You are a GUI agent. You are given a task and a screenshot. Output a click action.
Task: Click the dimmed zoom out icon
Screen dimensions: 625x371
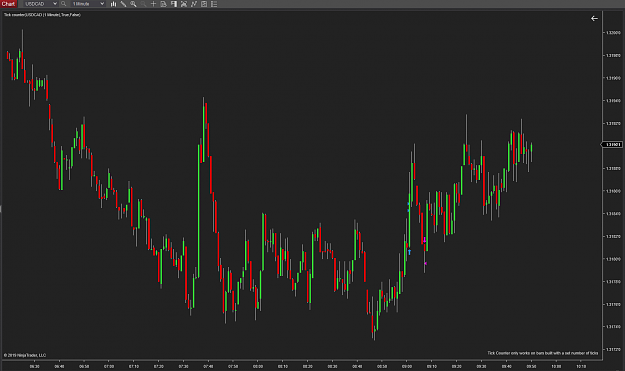[143, 4]
